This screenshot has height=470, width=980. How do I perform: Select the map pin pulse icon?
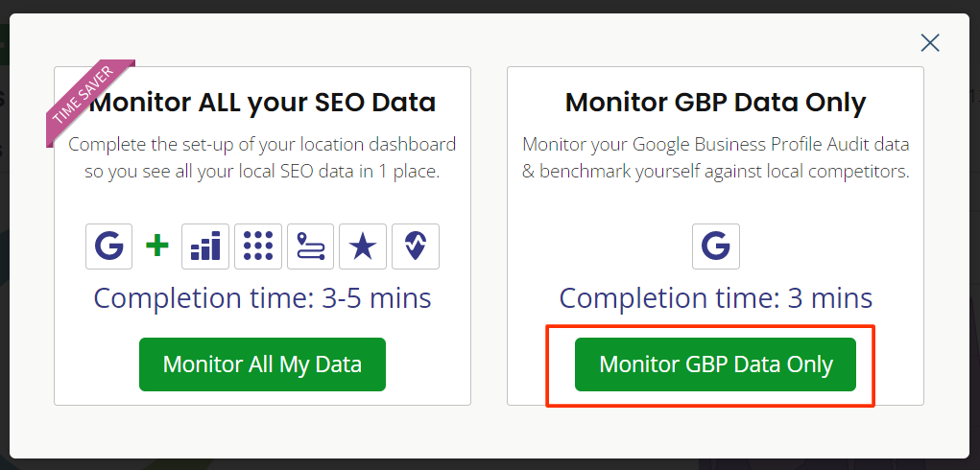coord(415,247)
